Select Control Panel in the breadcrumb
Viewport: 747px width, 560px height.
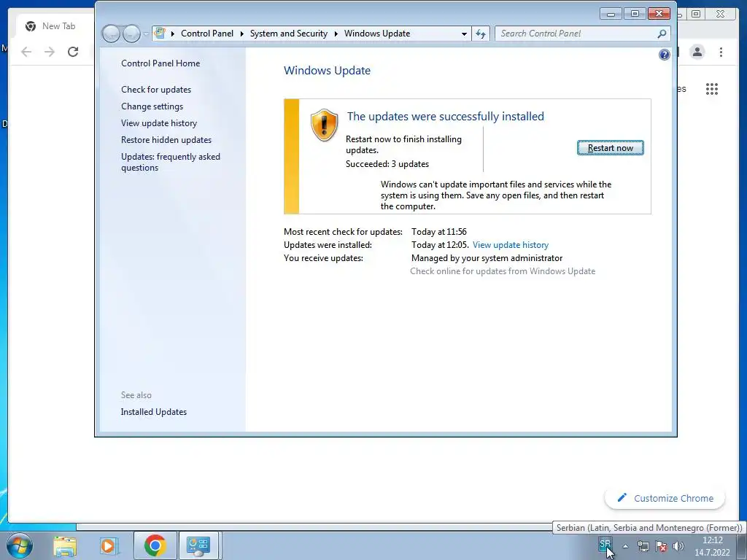(x=207, y=34)
